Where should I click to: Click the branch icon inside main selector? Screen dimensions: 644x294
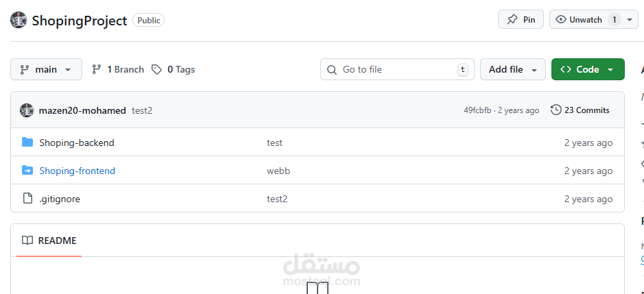click(x=25, y=70)
